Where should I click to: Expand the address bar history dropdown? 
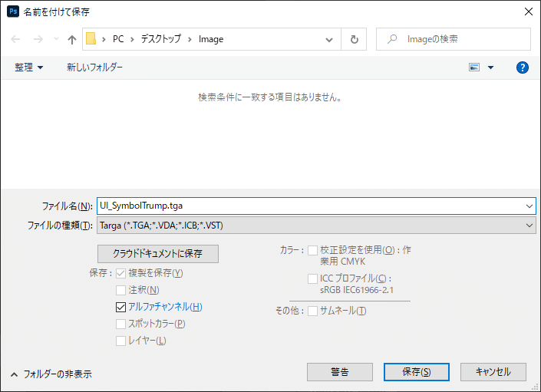(329, 39)
